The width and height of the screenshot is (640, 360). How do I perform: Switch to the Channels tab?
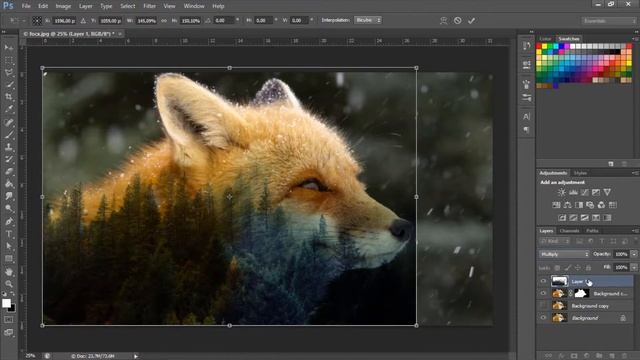coord(569,231)
